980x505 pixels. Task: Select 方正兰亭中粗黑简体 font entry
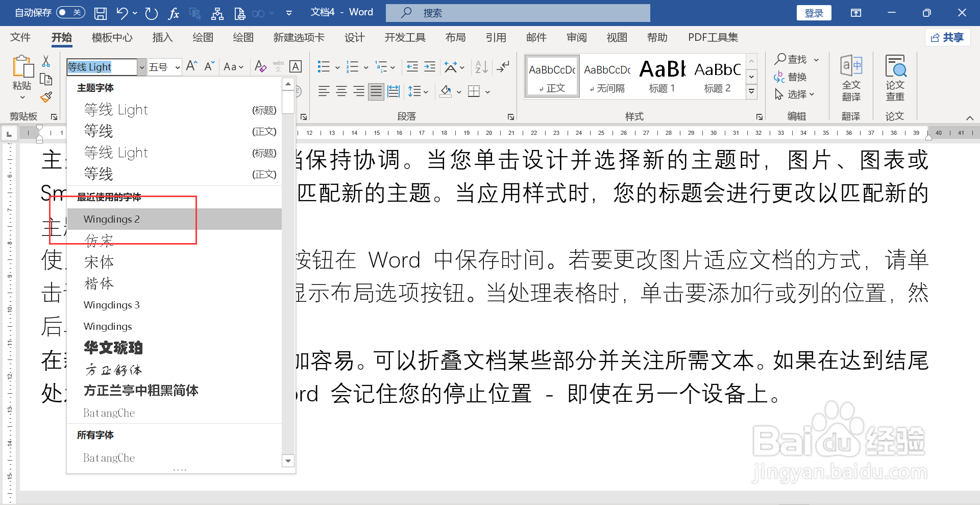pyautogui.click(x=175, y=391)
